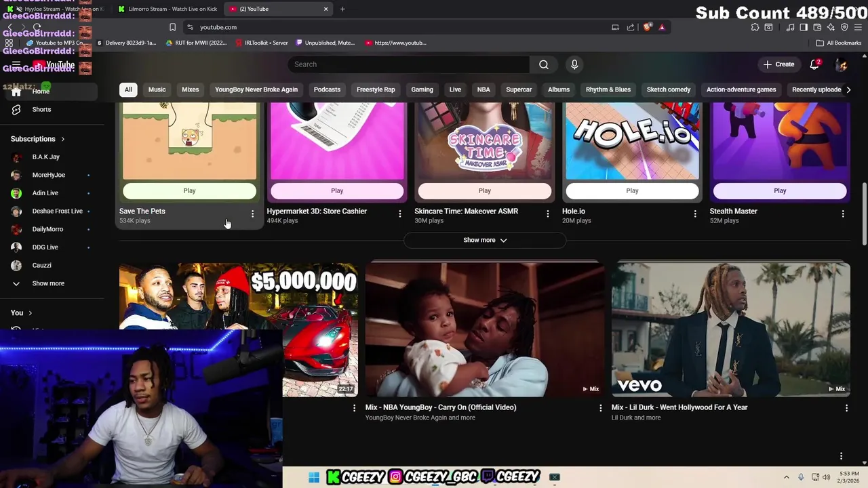Click the Brave Rewards triangle icon

coord(662,27)
